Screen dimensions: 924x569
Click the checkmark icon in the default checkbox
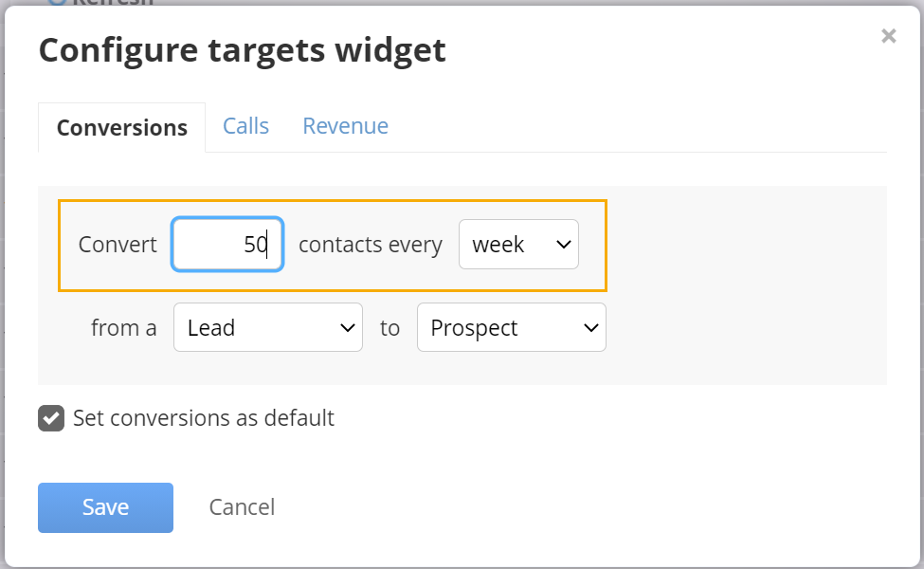51,418
